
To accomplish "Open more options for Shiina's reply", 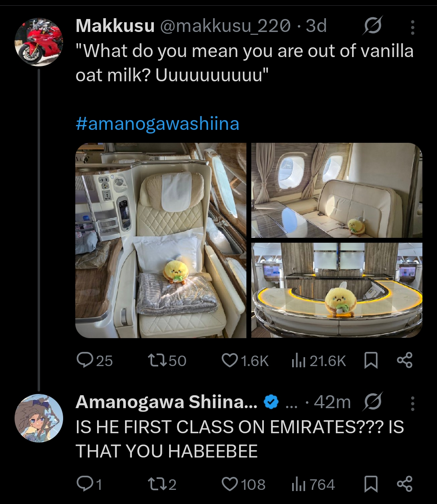I will click(412, 403).
